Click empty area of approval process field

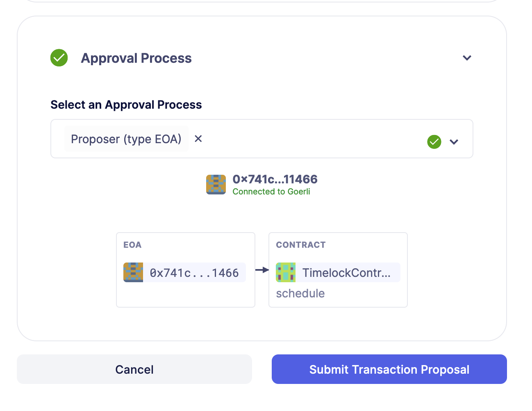[311, 139]
